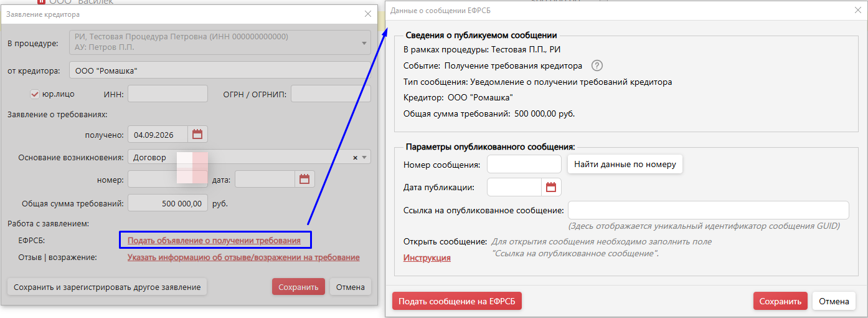
Task: Open calendar next to the contract "дата" field
Action: [304, 180]
